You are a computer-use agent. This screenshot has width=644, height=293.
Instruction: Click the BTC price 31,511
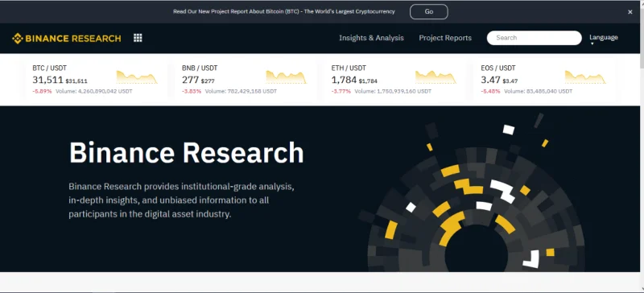coord(47,80)
